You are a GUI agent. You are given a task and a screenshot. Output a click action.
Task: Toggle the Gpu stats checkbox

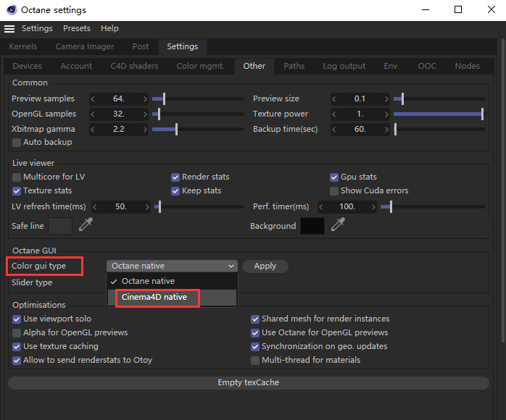[x=334, y=177]
